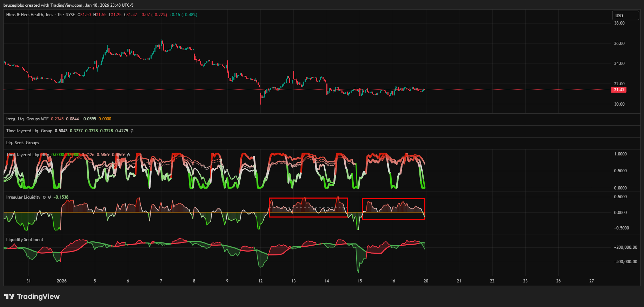
Task: Select the Time-layered Liquidity indicator label
Action: click(27, 155)
